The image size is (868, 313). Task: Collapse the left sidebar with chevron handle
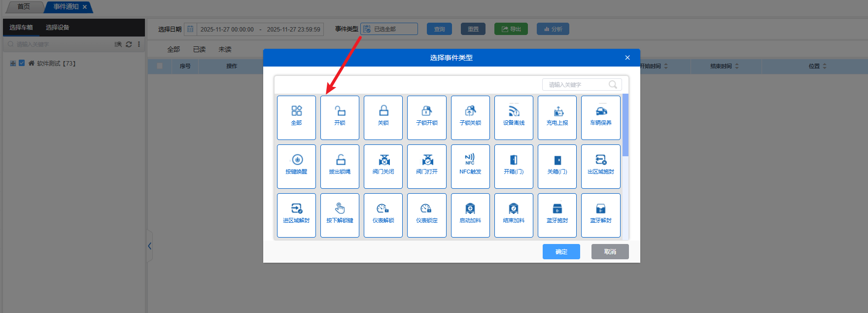click(x=150, y=246)
